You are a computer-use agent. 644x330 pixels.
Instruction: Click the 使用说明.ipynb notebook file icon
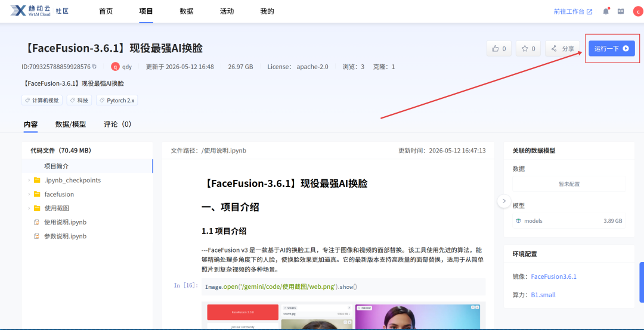[36, 222]
